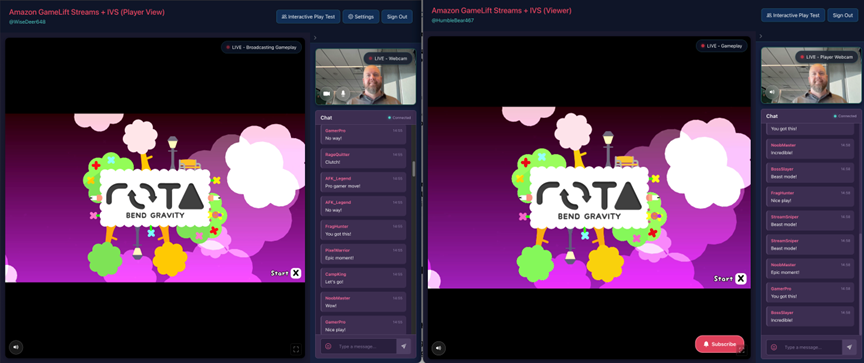This screenshot has width=864, height=363.
Task: Click the LIVE - Webcam badge
Action: 388,58
